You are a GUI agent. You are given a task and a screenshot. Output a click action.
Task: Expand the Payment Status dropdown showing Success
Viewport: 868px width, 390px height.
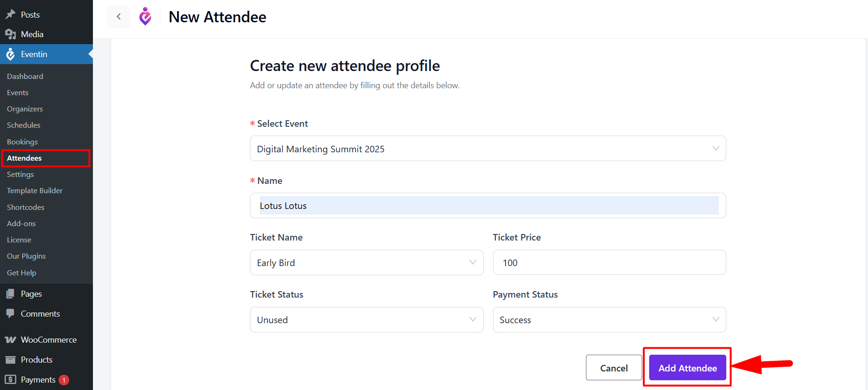(x=609, y=320)
